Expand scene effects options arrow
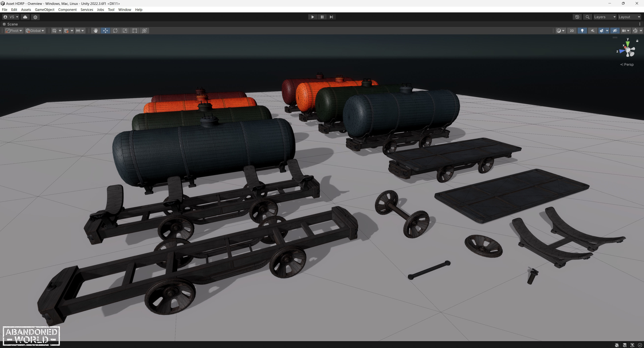This screenshot has height=348, width=644. point(607,31)
